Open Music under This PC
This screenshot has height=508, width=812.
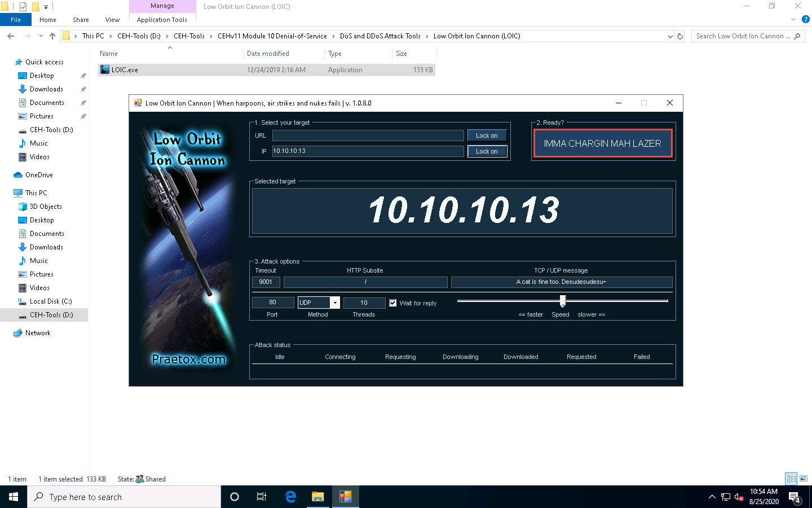39,261
